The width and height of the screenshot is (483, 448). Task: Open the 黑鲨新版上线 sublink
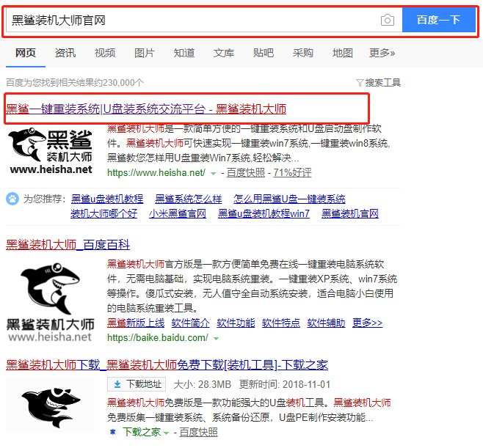point(136,323)
